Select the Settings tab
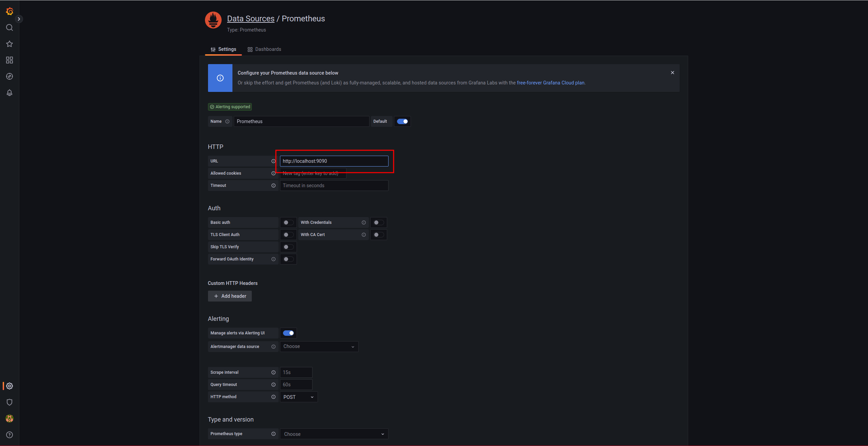The width and height of the screenshot is (868, 446). click(223, 49)
